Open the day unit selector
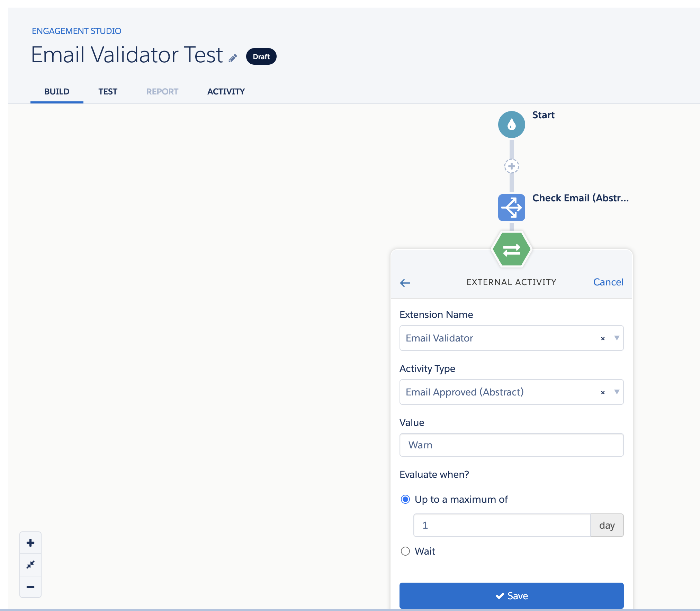Viewport: 700px width, 611px height. 607,525
